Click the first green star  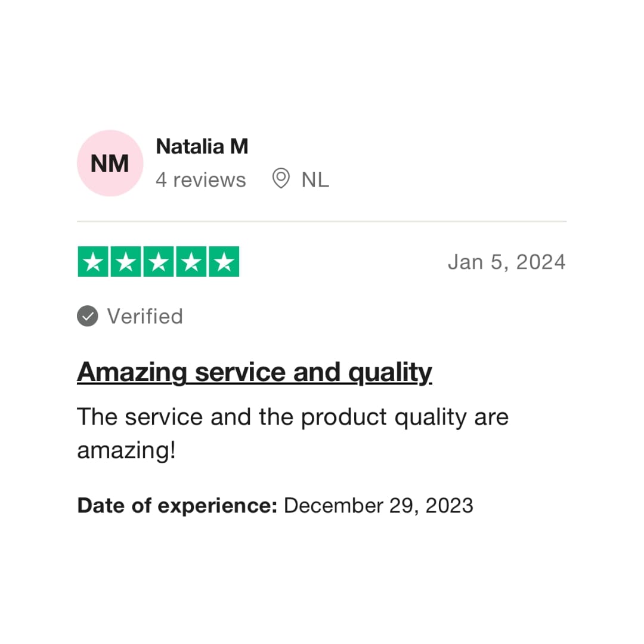coord(93,262)
